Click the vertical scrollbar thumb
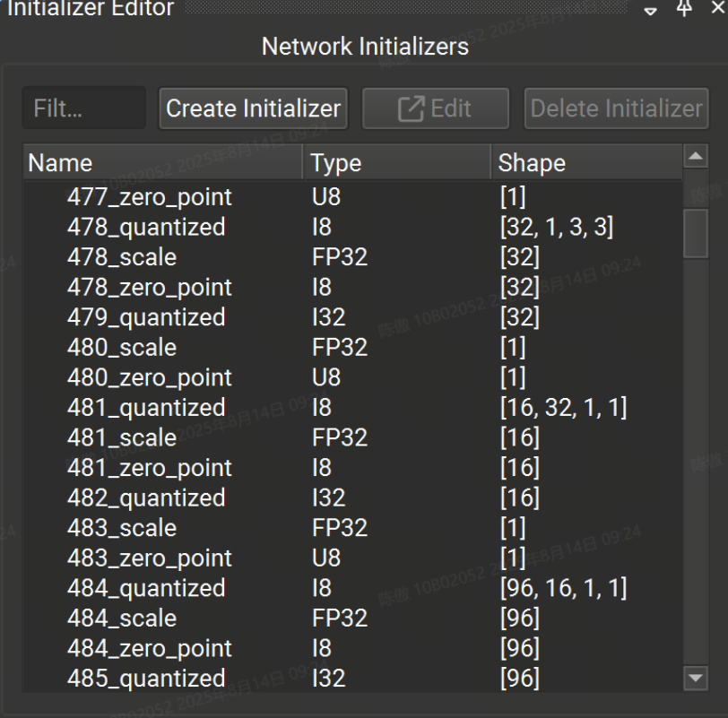 point(696,233)
